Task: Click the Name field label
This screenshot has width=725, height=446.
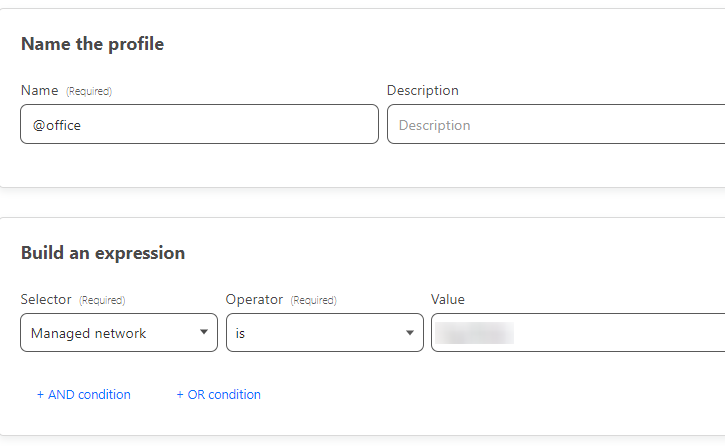Action: point(40,91)
